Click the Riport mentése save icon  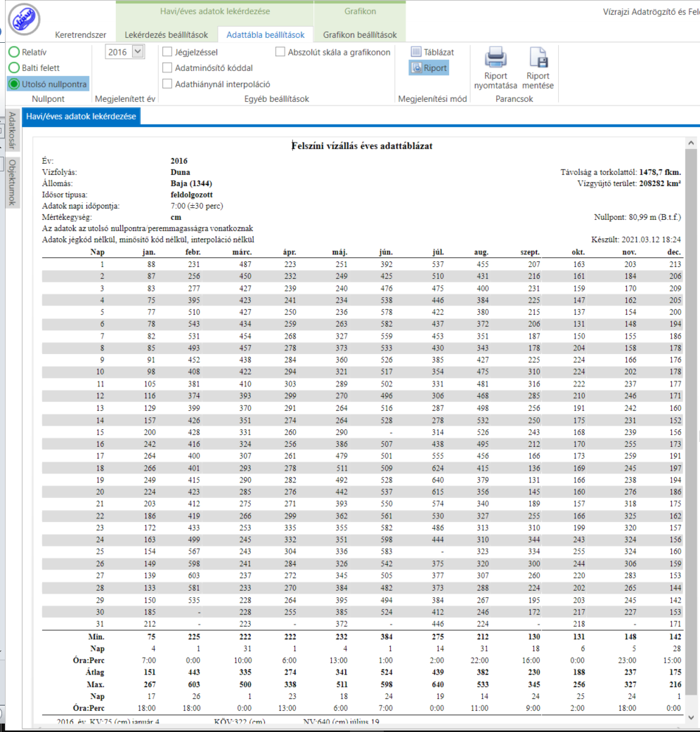coord(538,58)
